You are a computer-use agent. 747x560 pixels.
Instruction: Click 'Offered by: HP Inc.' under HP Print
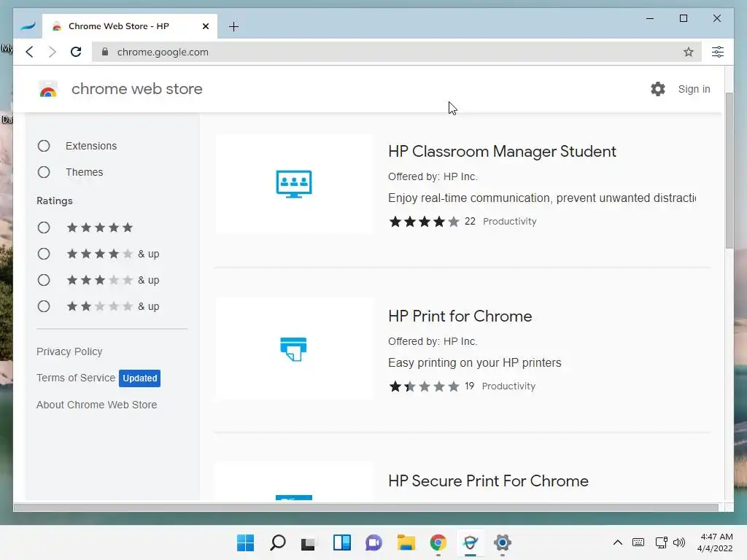433,341
